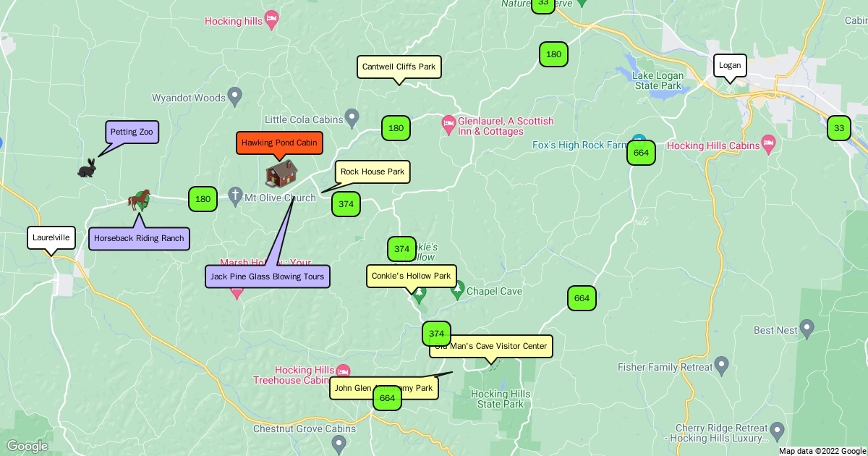
Task: Open the Conkle's Hollow Park label
Action: click(x=412, y=276)
